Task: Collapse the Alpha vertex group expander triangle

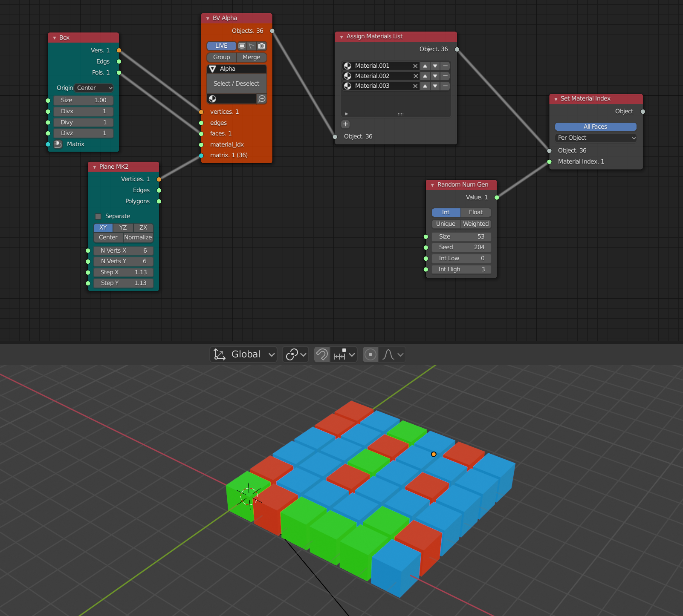Action: [x=213, y=69]
